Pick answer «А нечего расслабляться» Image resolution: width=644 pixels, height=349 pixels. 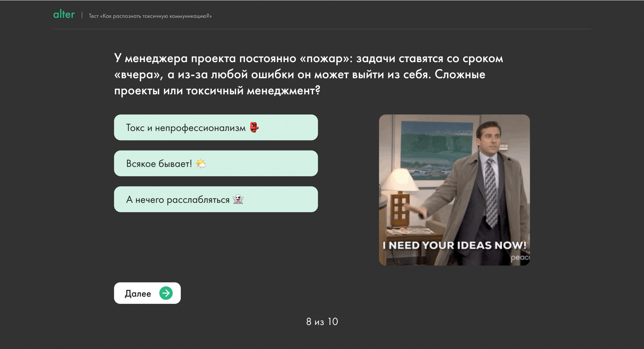216,199
